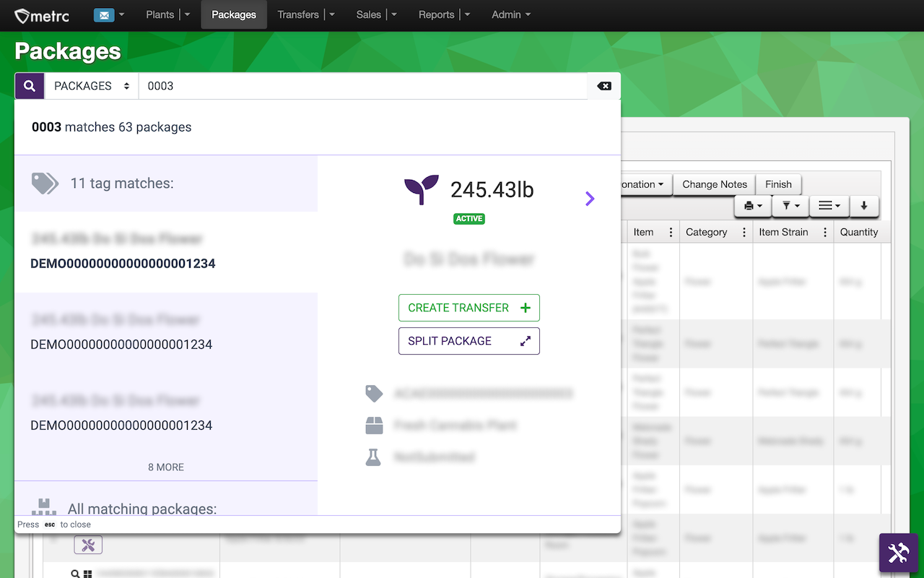Open the Admin menu
Image resolution: width=924 pixels, height=578 pixels.
pos(511,14)
